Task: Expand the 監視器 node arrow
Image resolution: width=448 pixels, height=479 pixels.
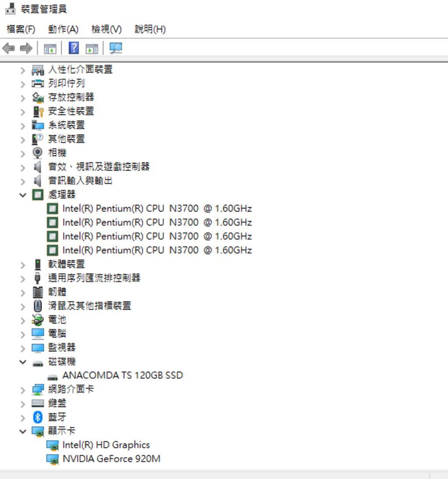Action: click(23, 348)
